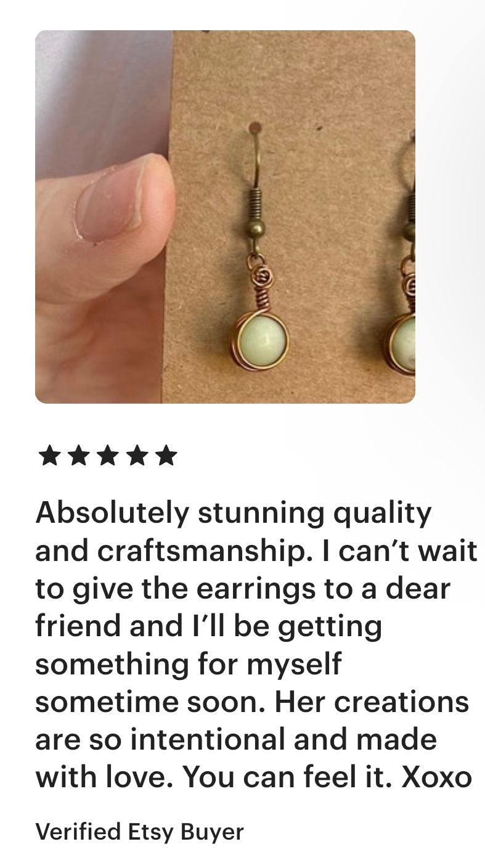485x868 pixels.
Task: Select the fifth rating star
Action: pyautogui.click(x=166, y=456)
